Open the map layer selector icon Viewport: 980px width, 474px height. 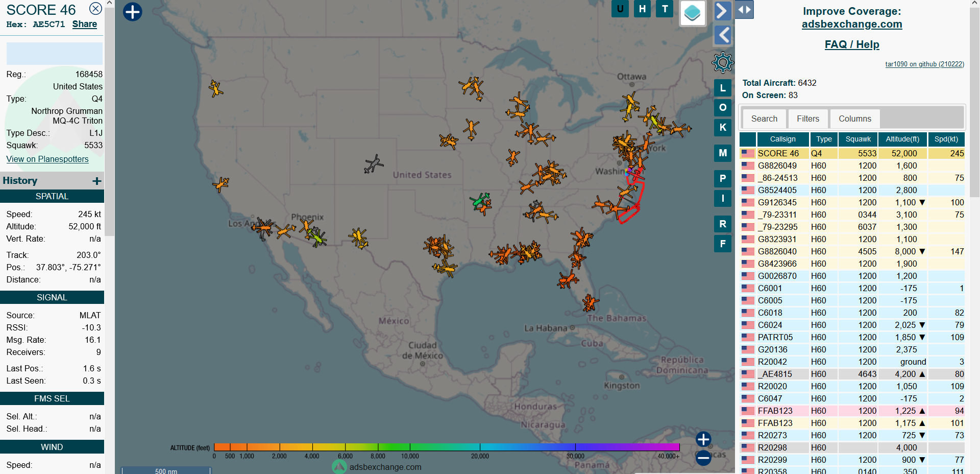(693, 13)
